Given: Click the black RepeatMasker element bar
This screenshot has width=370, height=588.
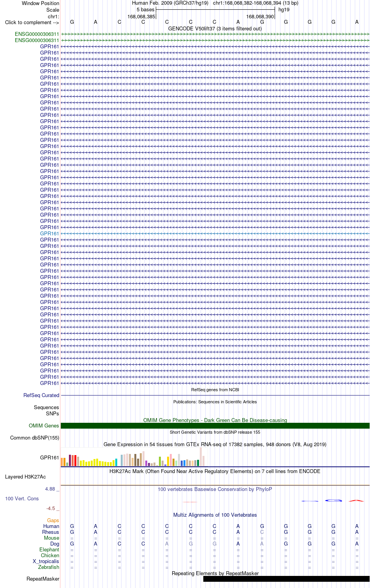Looking at the screenshot, I should coord(286,579).
